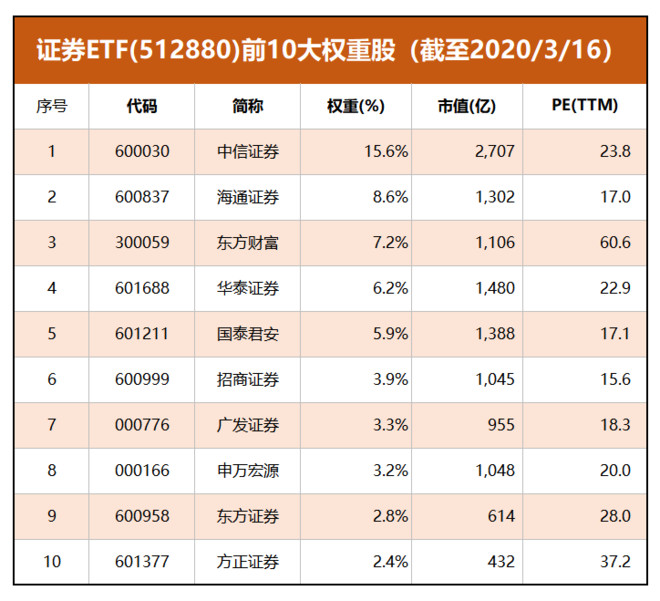The width and height of the screenshot is (660, 601).
Task: Click stock code 601211
Action: [x=141, y=334]
